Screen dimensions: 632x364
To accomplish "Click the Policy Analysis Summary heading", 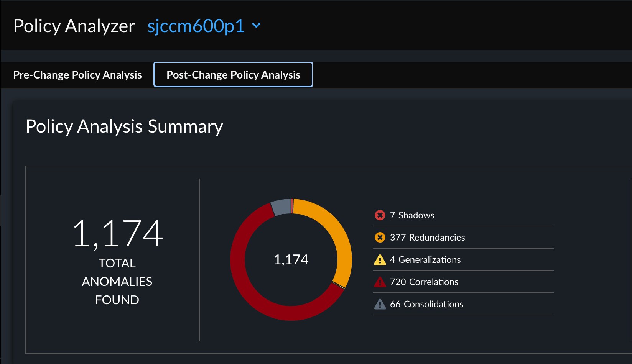I will click(124, 126).
